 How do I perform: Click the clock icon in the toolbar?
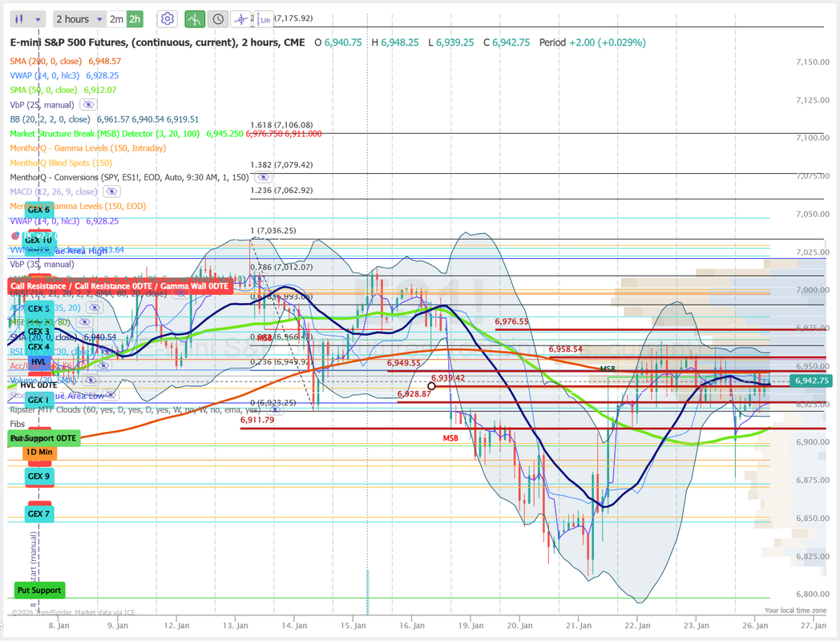[217, 19]
